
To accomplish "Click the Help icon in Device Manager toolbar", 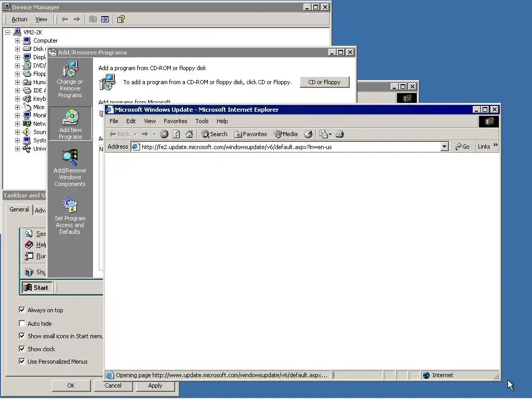I will 121,19.
